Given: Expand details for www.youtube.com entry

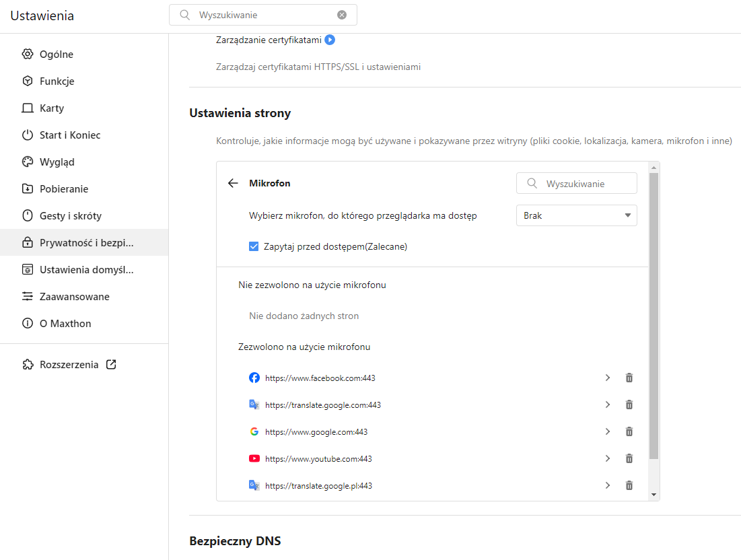Looking at the screenshot, I should (x=608, y=458).
